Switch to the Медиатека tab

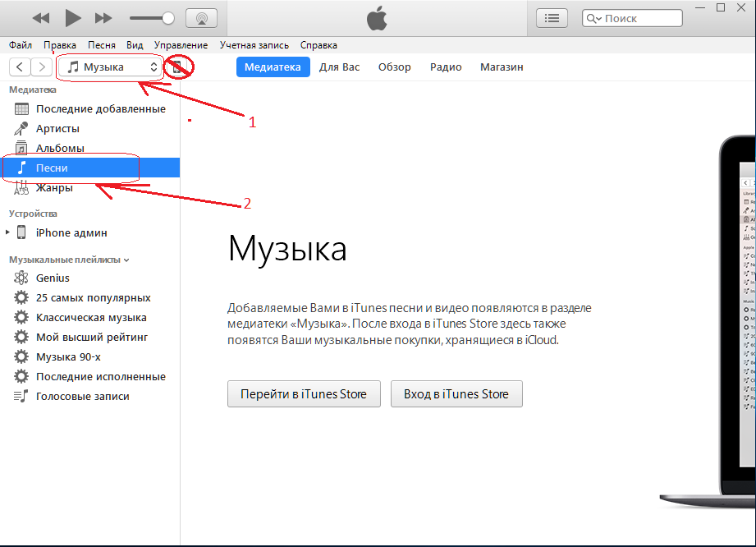273,67
